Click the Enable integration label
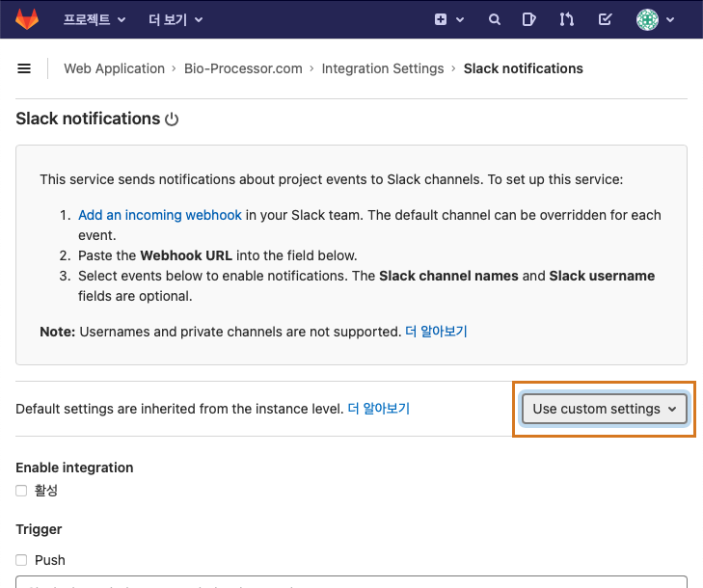Image resolution: width=703 pixels, height=588 pixels. 74,468
